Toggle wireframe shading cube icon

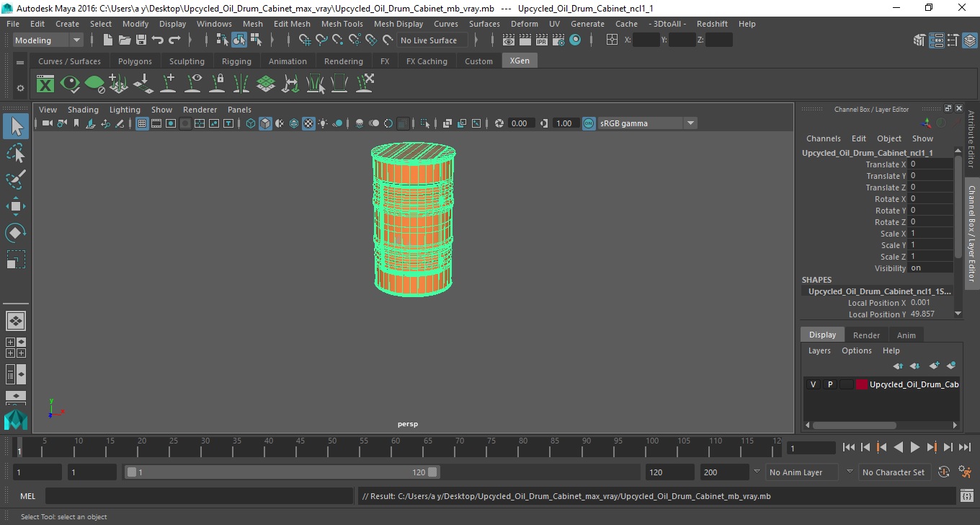click(251, 123)
